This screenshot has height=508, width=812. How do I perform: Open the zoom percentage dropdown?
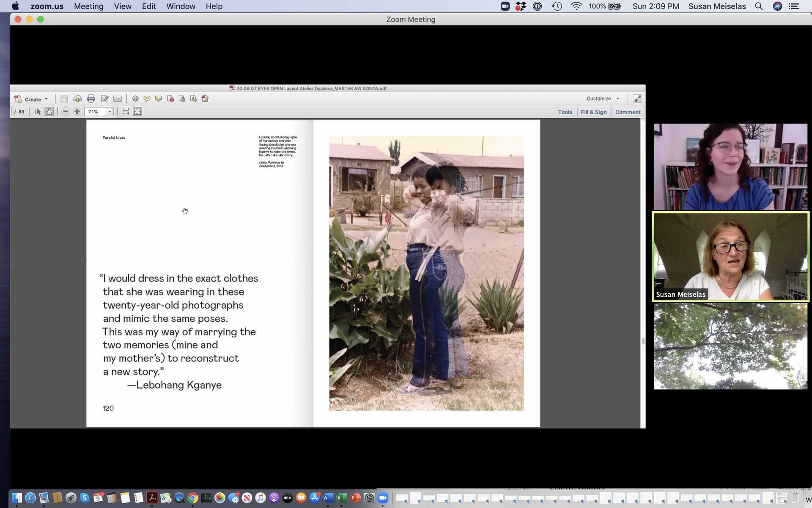coord(110,112)
